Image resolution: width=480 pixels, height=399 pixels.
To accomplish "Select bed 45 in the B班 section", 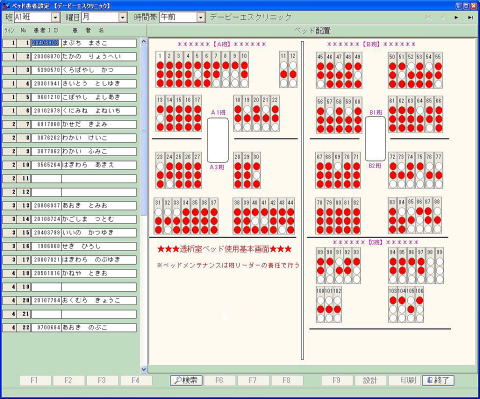I will [321, 70].
